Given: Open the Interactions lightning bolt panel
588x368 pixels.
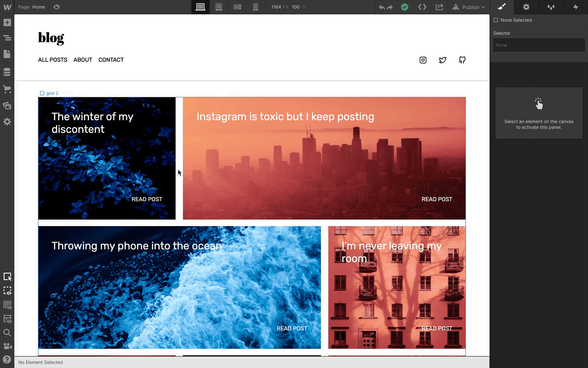Looking at the screenshot, I should click(575, 7).
